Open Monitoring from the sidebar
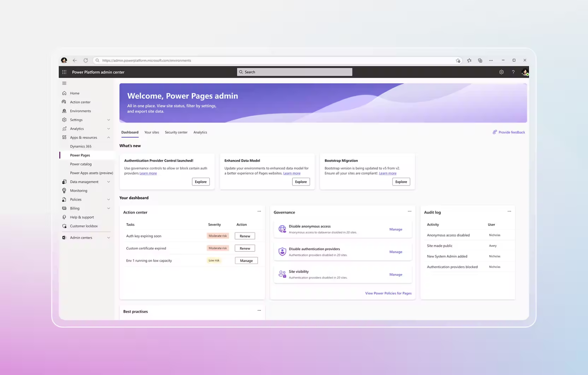Viewport: 588px width, 375px height. point(79,190)
